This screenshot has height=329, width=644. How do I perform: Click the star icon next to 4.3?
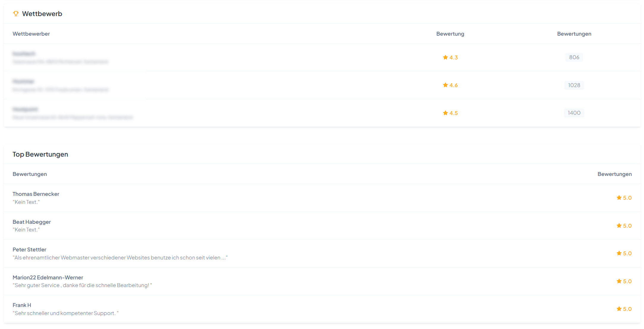[445, 57]
